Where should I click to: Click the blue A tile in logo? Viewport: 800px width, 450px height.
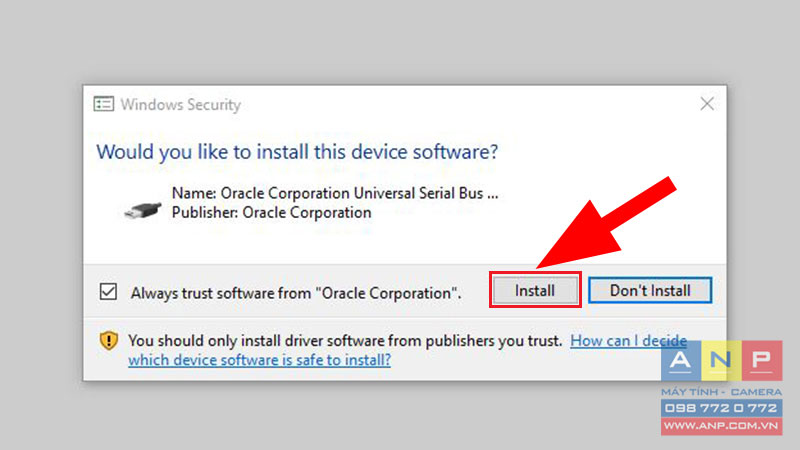tap(681, 361)
